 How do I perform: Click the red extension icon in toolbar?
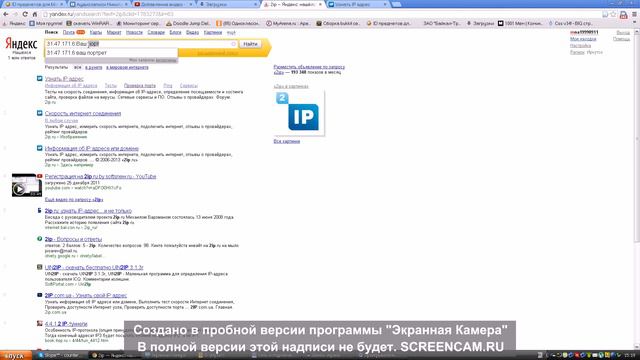tap(623, 15)
